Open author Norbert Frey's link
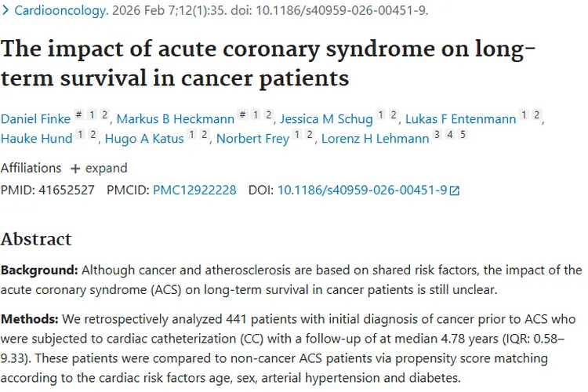The width and height of the screenshot is (588, 392). click(x=251, y=139)
